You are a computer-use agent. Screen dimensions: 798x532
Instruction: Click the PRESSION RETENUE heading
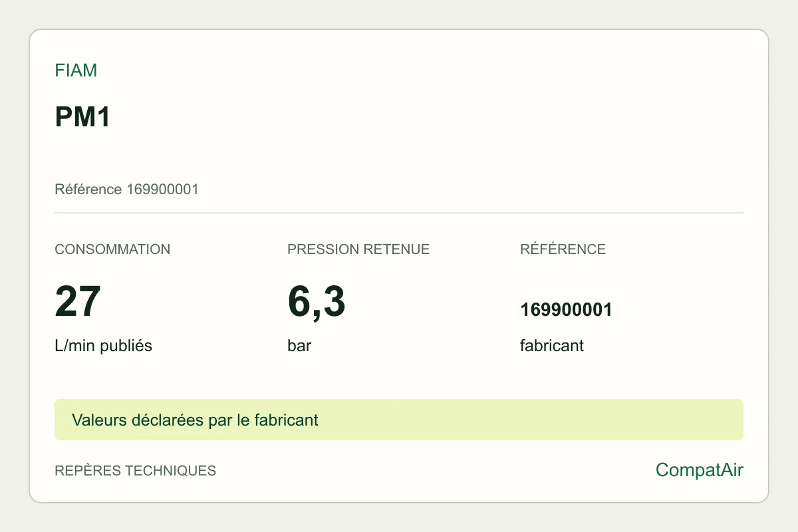(358, 249)
